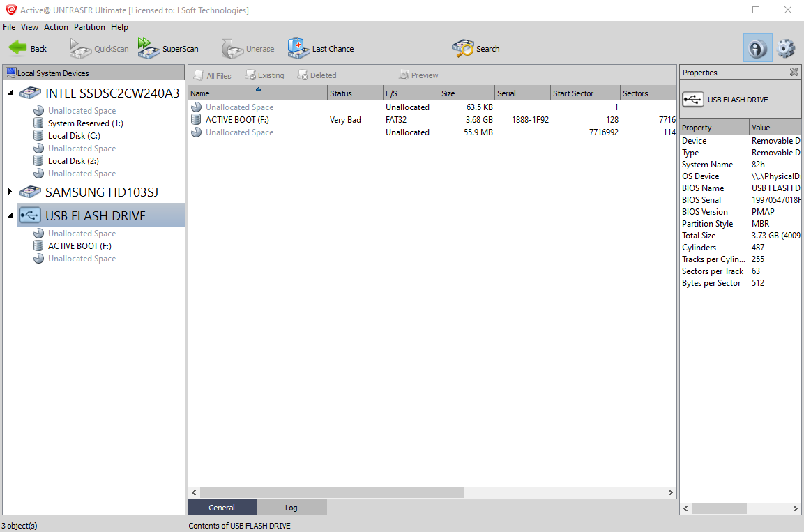Screen dimensions: 804x532
Task: Click file list scroll right arrow
Action: [670, 492]
